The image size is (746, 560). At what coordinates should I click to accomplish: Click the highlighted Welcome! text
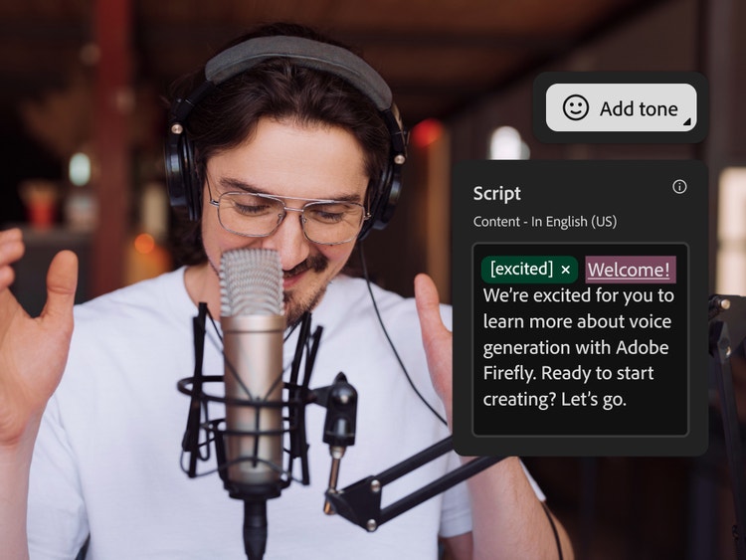click(630, 270)
